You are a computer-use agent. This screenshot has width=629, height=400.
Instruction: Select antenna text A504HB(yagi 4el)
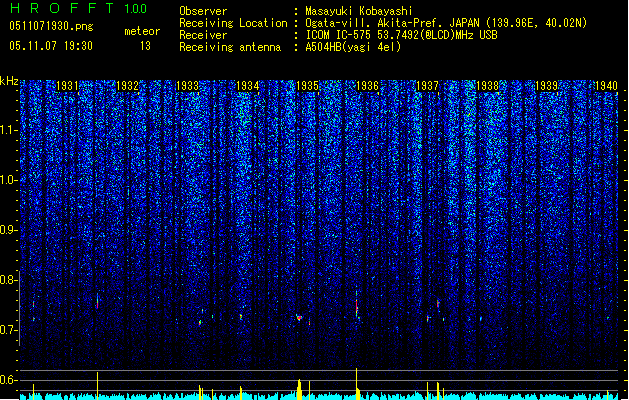pyautogui.click(x=353, y=47)
